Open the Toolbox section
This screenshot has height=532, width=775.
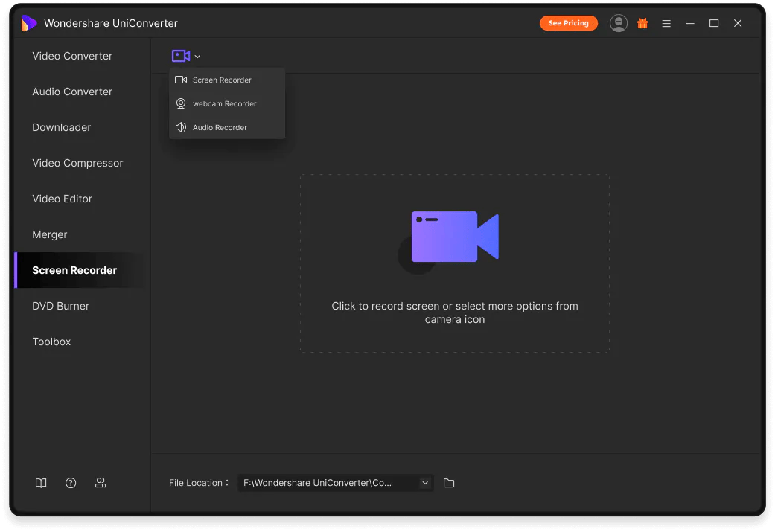point(51,342)
